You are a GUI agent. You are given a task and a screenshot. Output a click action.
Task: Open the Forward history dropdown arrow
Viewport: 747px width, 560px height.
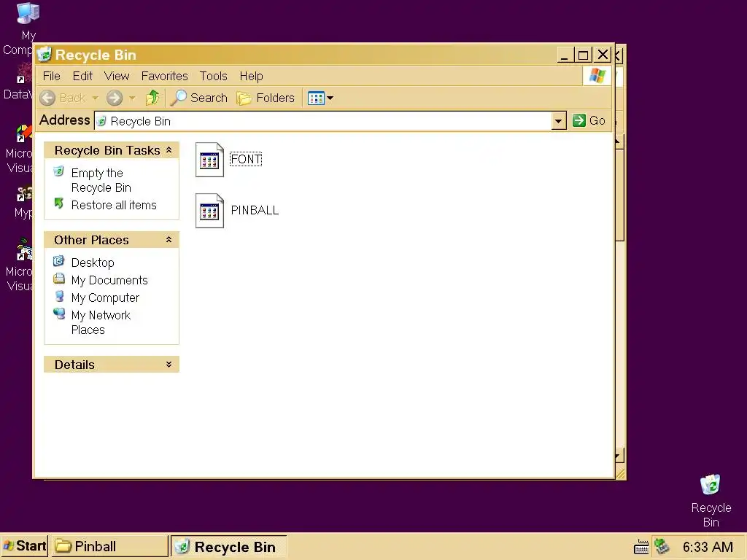tap(133, 98)
